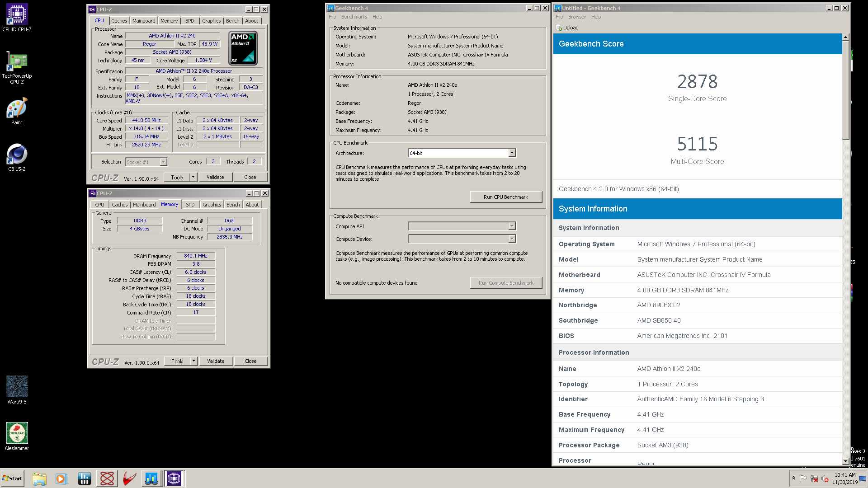
Task: Click the Geekbench results vertical scrollbar thumb
Action: (845, 90)
